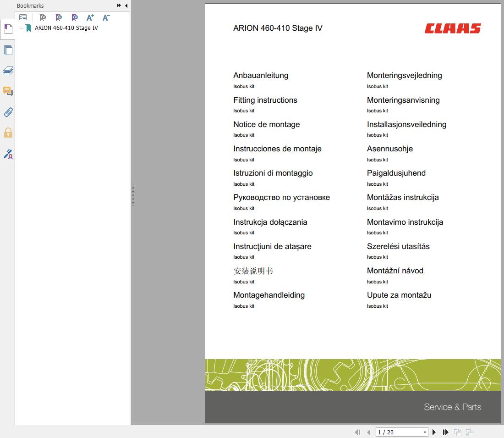Click the 'Notice de montage' text
The image size is (504, 438).
tap(267, 125)
